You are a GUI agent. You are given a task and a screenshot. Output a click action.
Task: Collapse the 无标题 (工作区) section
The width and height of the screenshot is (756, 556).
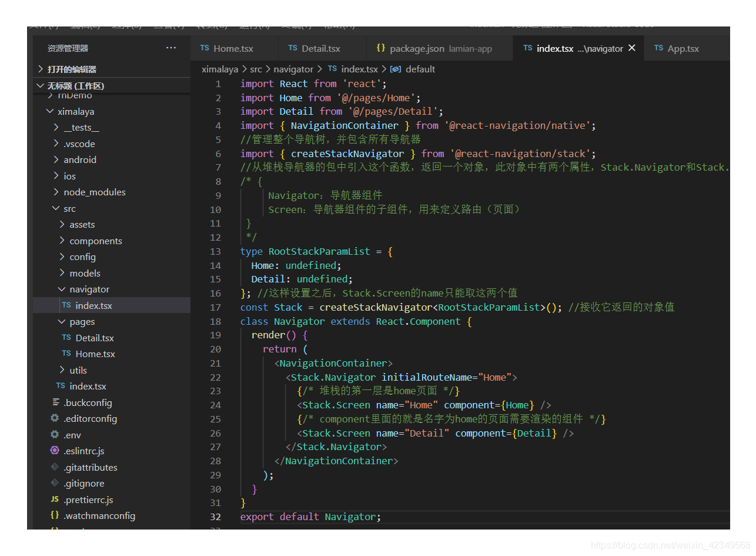tap(112, 86)
